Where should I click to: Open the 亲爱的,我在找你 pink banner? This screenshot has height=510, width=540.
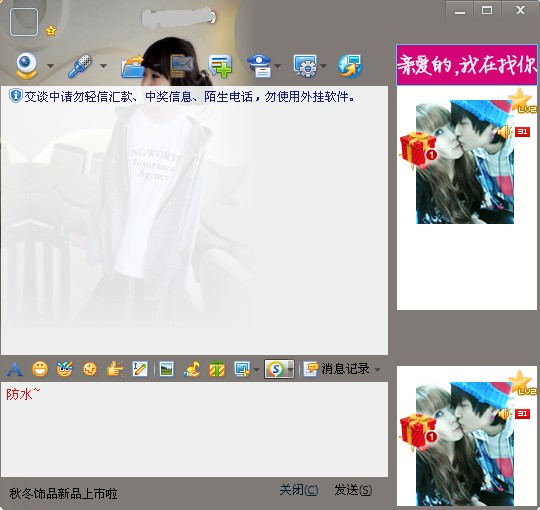click(x=467, y=64)
